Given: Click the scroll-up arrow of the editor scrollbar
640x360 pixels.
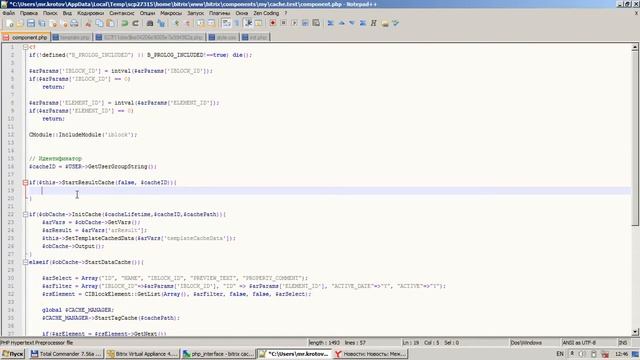Looking at the screenshot, I should click(635, 47).
